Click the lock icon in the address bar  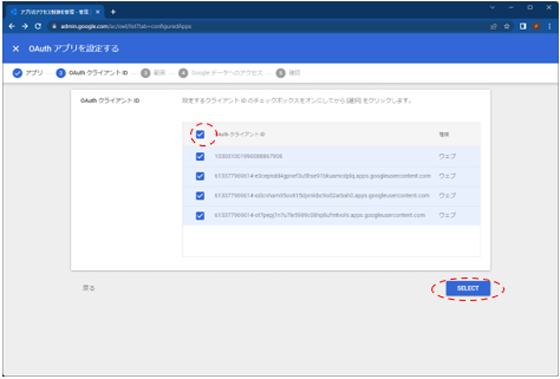coord(54,26)
